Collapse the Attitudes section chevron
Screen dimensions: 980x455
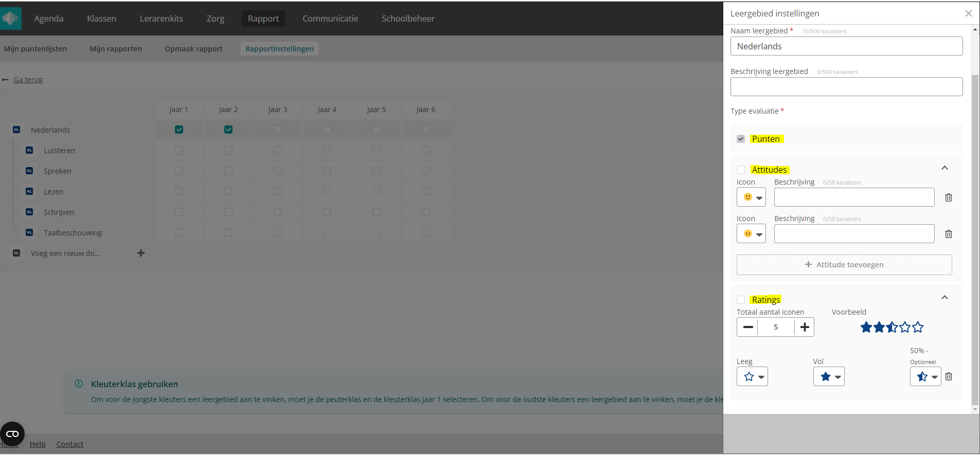pos(945,168)
